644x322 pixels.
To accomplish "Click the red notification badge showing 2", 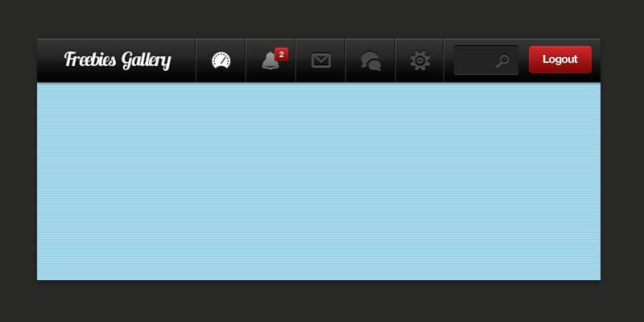I will 281,54.
